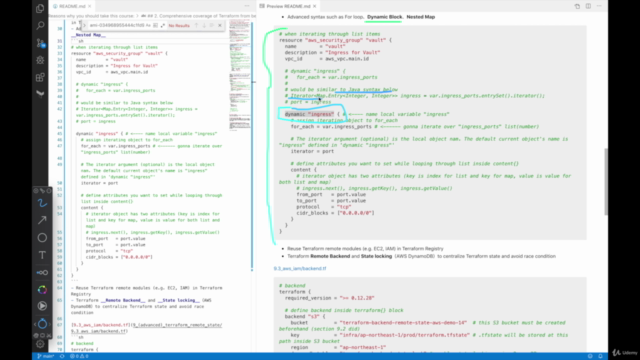Image resolution: width=640 pixels, height=360 pixels.
Task: Click 'Remote Backend' bold text in preview
Action: tap(330, 256)
